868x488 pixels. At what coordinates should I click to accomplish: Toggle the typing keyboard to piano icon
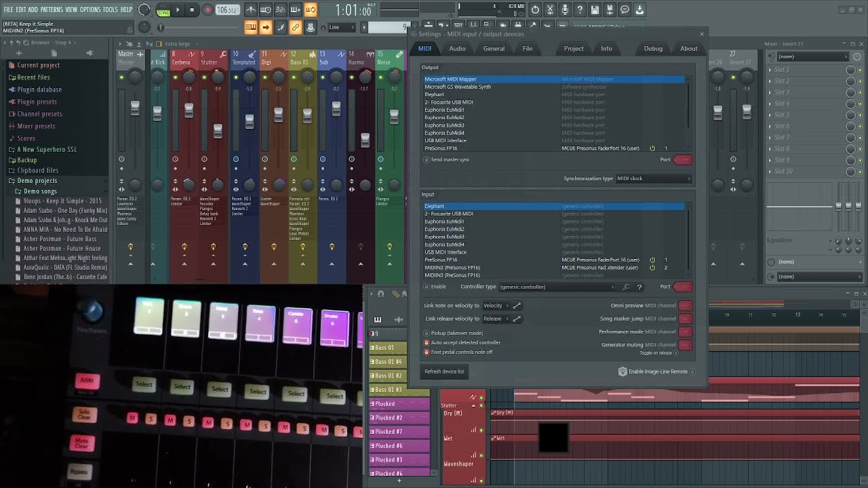[251, 28]
